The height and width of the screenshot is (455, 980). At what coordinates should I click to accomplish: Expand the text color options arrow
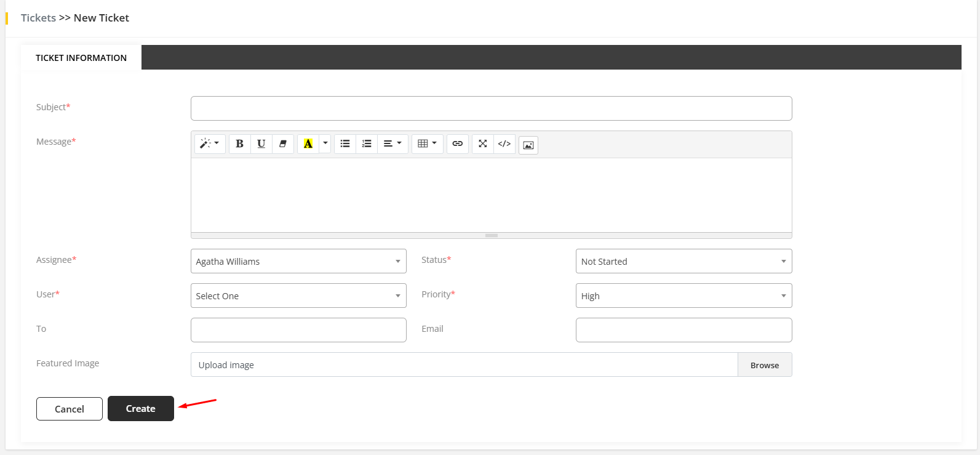325,144
